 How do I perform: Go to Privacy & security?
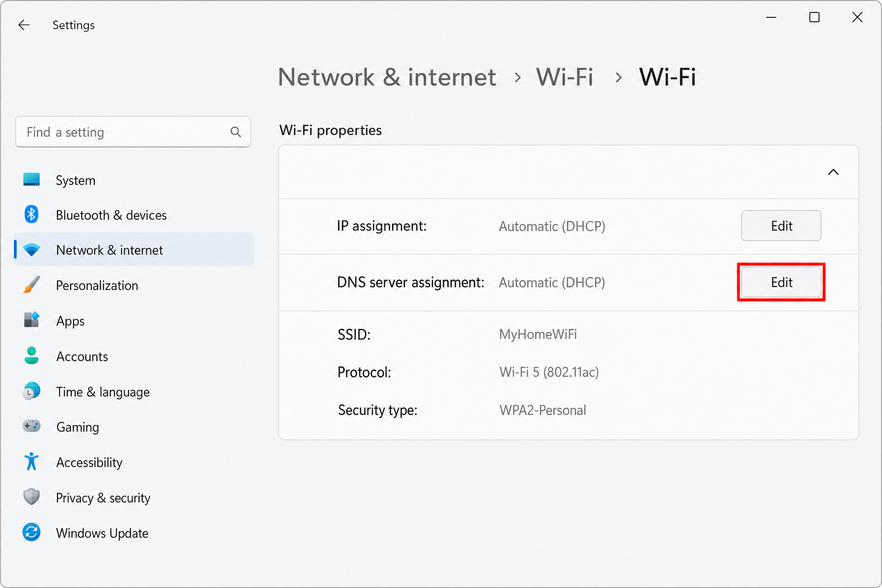point(134,498)
